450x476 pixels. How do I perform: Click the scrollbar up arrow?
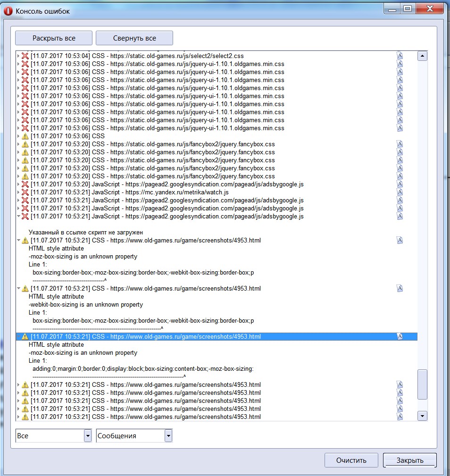pos(422,56)
